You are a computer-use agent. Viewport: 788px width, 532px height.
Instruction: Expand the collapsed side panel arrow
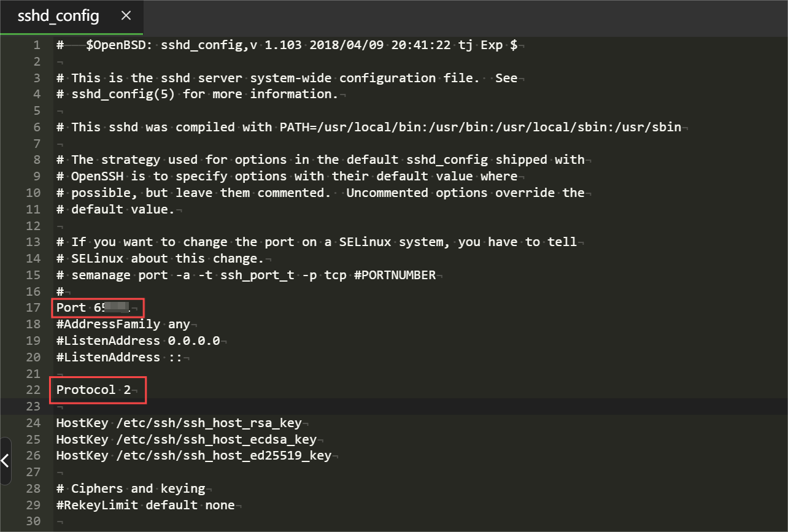pos(6,460)
